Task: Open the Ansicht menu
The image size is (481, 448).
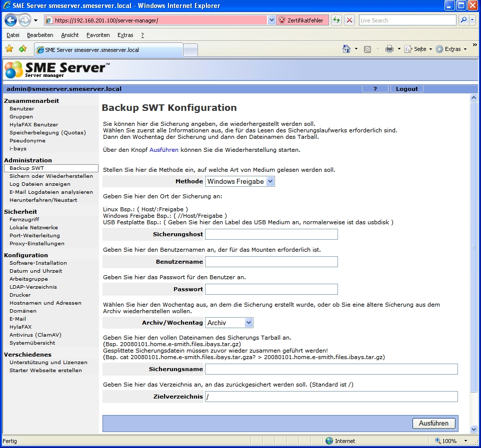Action: [x=70, y=35]
